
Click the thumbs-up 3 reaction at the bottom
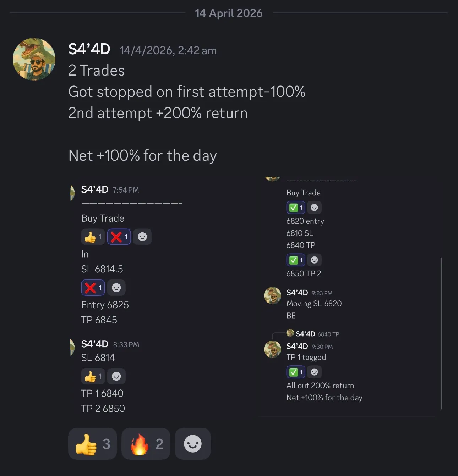point(92,444)
